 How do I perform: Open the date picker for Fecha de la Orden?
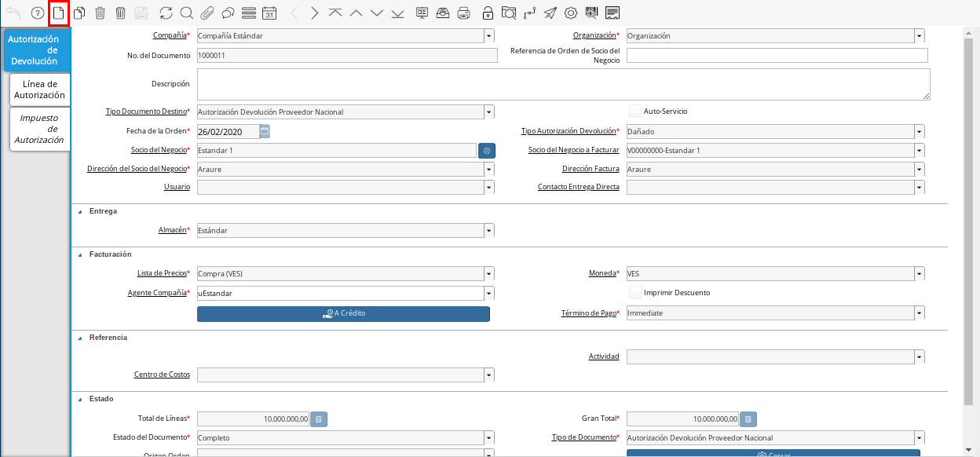[x=265, y=131]
